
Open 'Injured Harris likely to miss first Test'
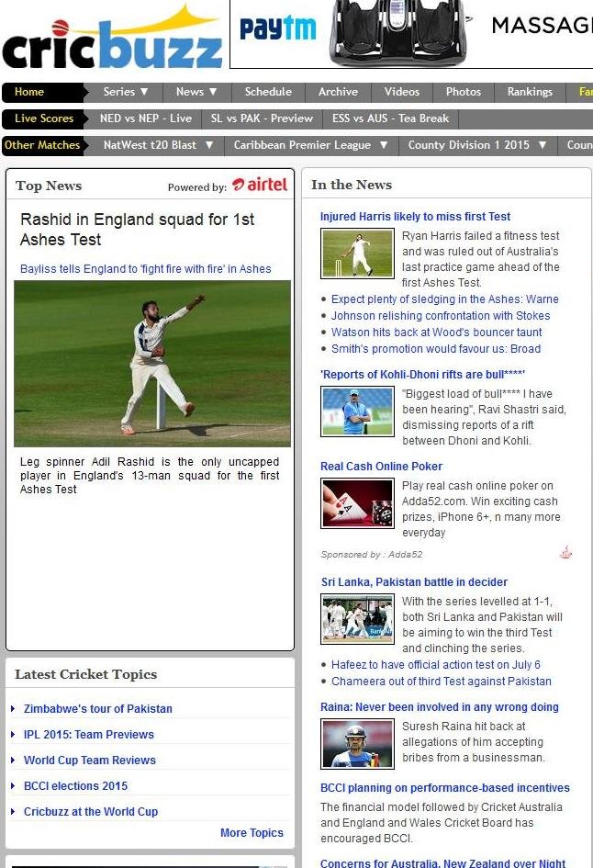pos(415,217)
